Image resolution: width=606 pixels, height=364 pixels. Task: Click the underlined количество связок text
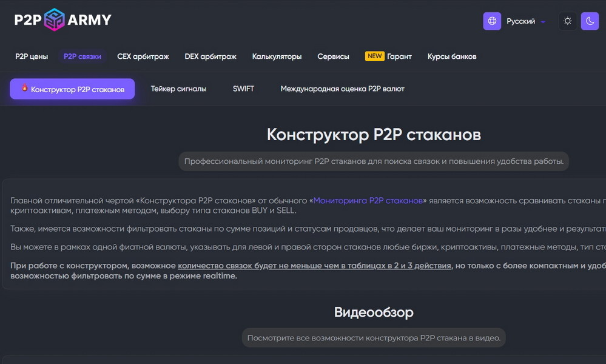tap(314, 266)
